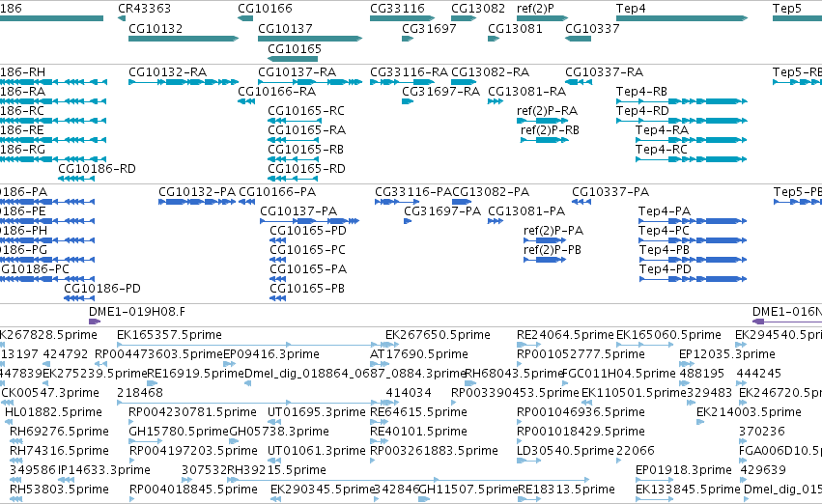This screenshot has height=504, width=822.
Task: Click the CG10337-RA transcript
Action: point(579,82)
